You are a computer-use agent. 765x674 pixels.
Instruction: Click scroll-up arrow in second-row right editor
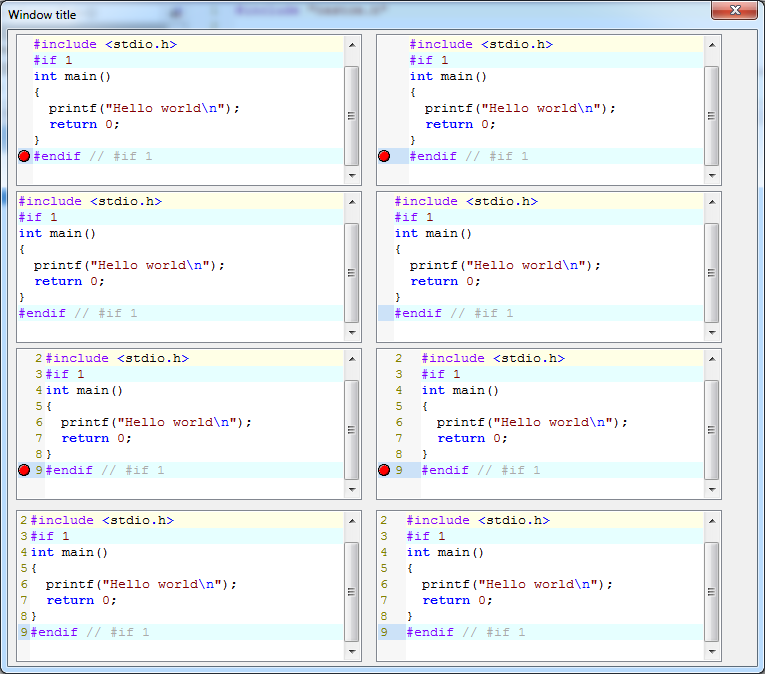tap(711, 202)
